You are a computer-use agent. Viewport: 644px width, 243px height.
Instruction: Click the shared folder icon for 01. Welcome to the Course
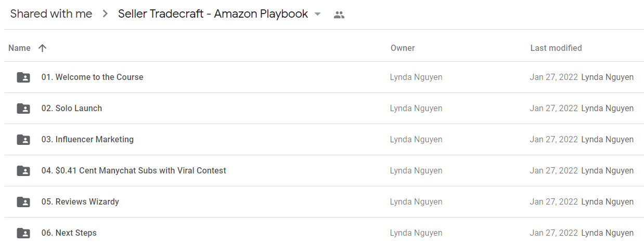pyautogui.click(x=23, y=77)
